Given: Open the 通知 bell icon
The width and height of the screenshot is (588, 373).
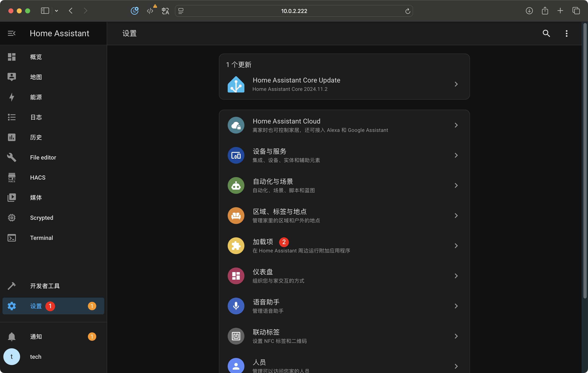Looking at the screenshot, I should (12, 337).
